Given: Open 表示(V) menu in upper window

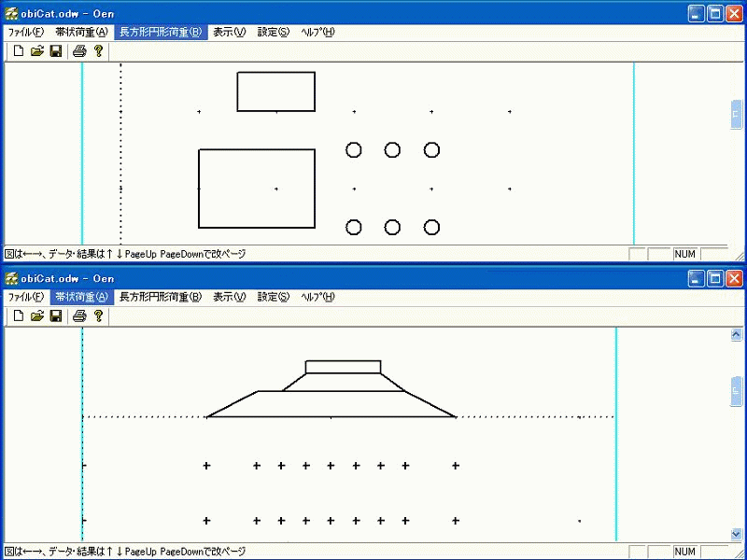Looking at the screenshot, I should [229, 32].
